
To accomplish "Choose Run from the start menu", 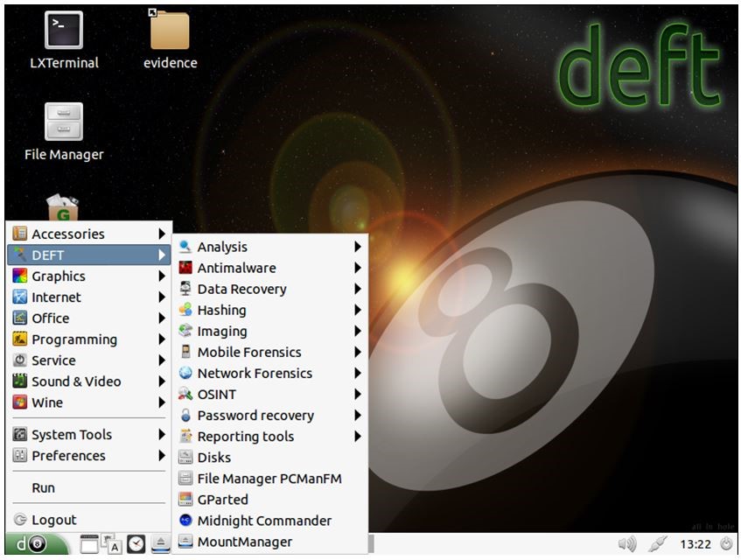I will point(89,487).
